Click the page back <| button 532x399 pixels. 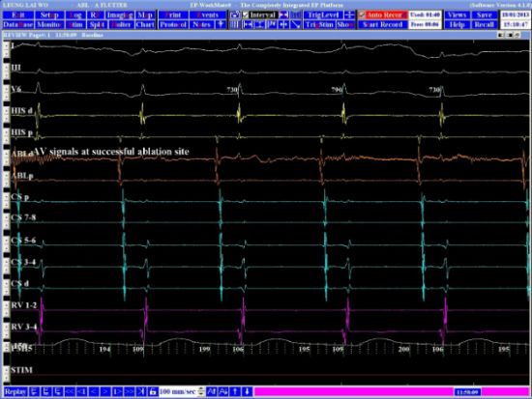click(82, 392)
